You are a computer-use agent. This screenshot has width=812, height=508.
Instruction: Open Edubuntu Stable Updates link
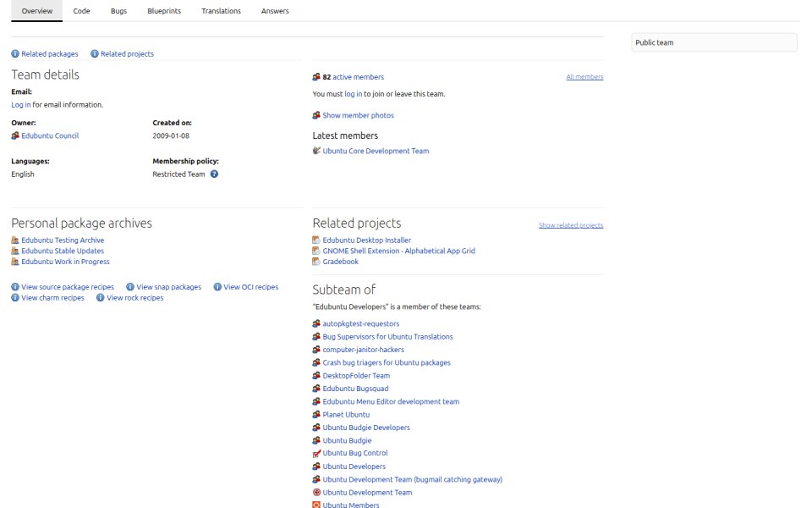(x=63, y=251)
